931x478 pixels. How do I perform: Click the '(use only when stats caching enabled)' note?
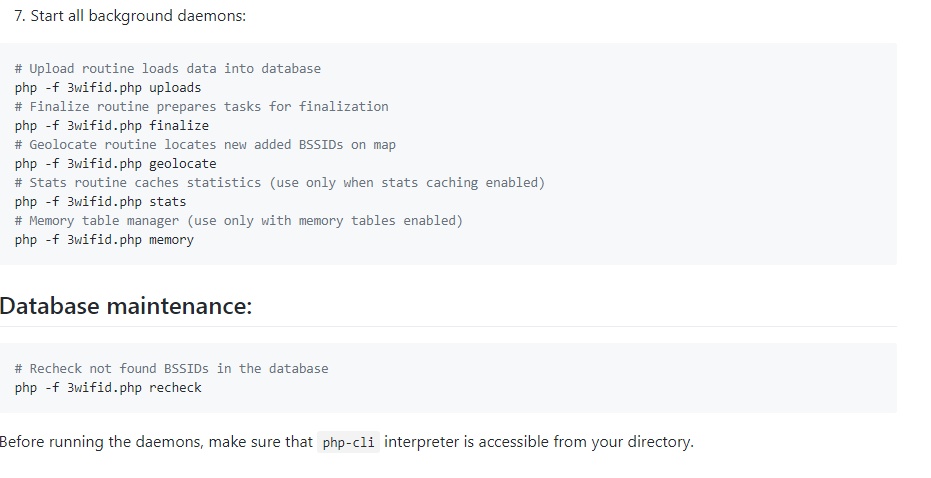click(407, 182)
